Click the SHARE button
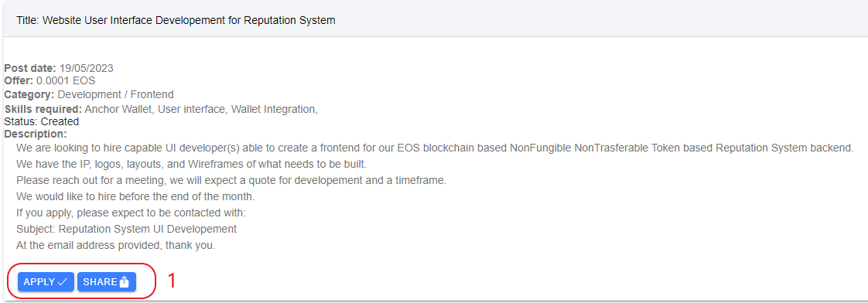868x303 pixels. point(106,281)
